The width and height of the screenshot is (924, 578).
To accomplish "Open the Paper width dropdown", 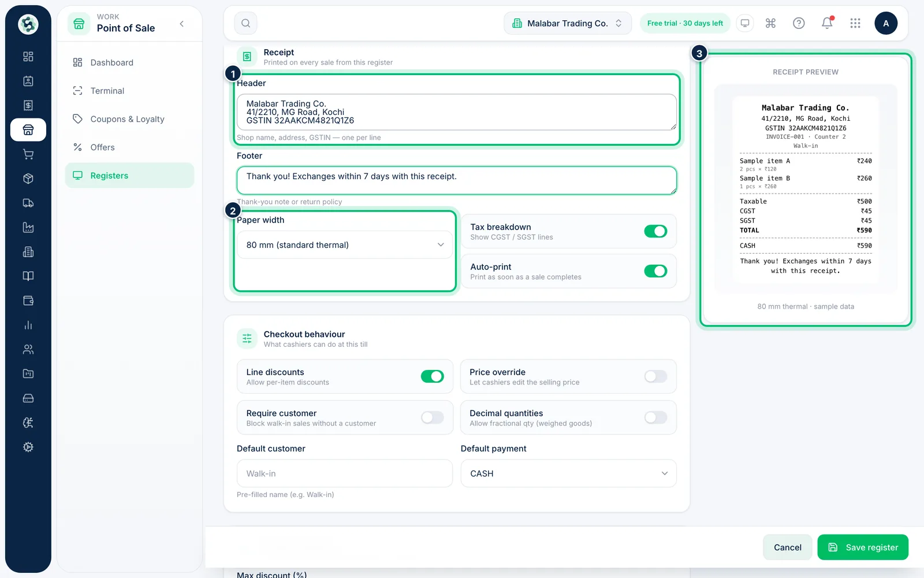I will pos(345,245).
